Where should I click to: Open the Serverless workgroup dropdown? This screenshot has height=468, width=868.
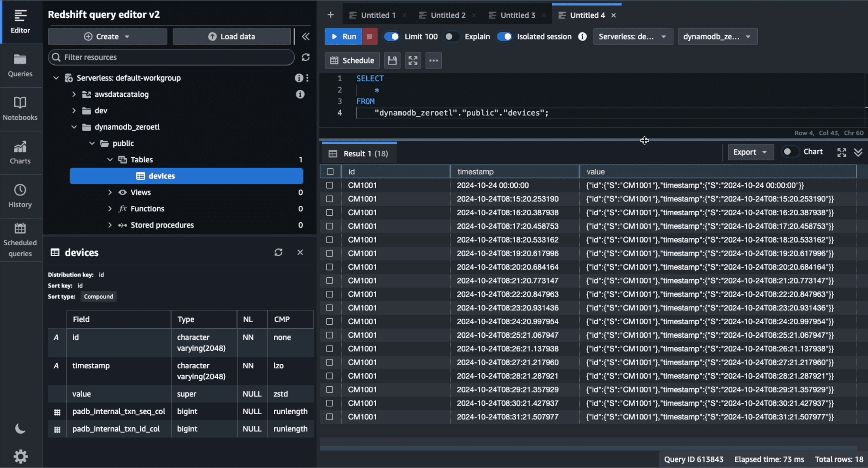coord(633,36)
